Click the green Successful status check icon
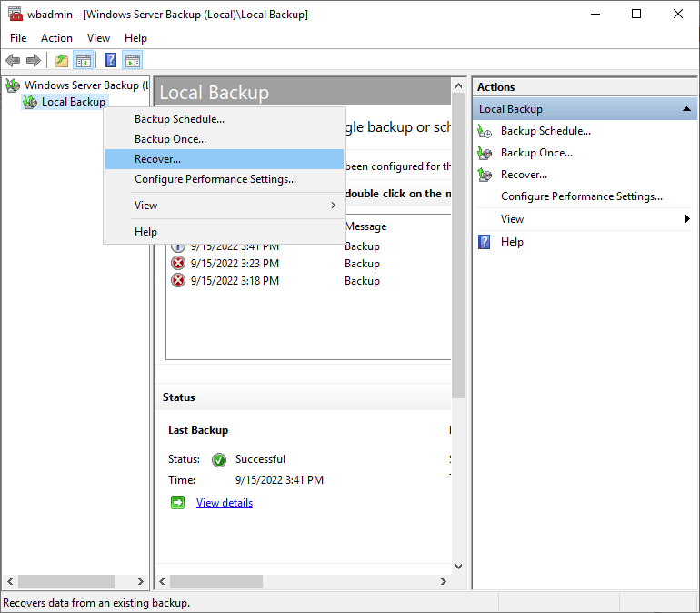The width and height of the screenshot is (700, 613). click(219, 460)
